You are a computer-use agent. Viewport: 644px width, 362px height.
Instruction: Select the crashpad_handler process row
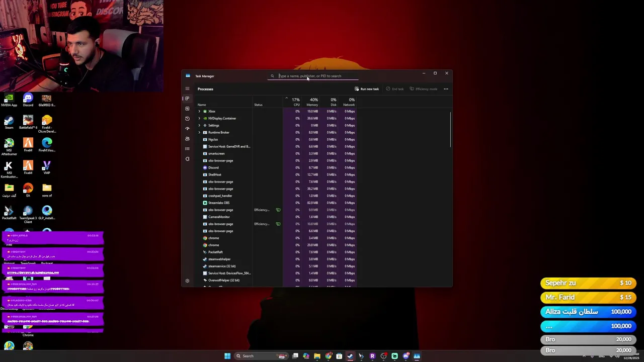(276, 196)
